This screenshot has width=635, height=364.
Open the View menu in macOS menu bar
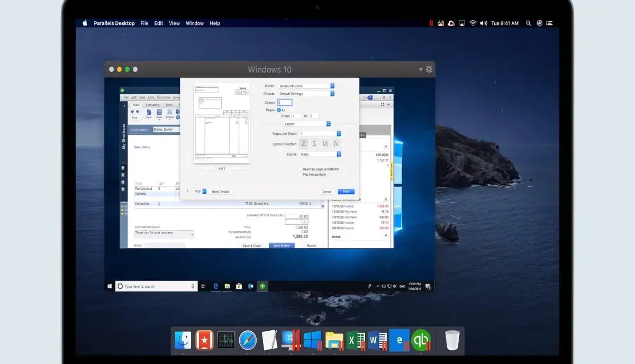tap(174, 23)
